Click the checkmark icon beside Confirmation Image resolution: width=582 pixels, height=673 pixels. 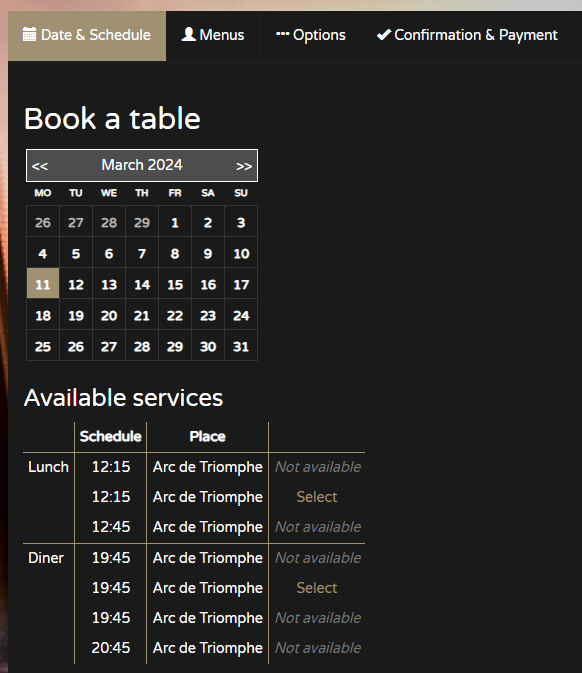point(384,34)
